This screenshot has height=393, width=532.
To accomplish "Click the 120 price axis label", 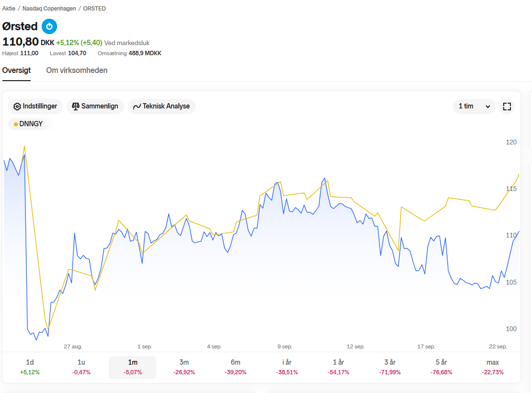I will click(511, 143).
